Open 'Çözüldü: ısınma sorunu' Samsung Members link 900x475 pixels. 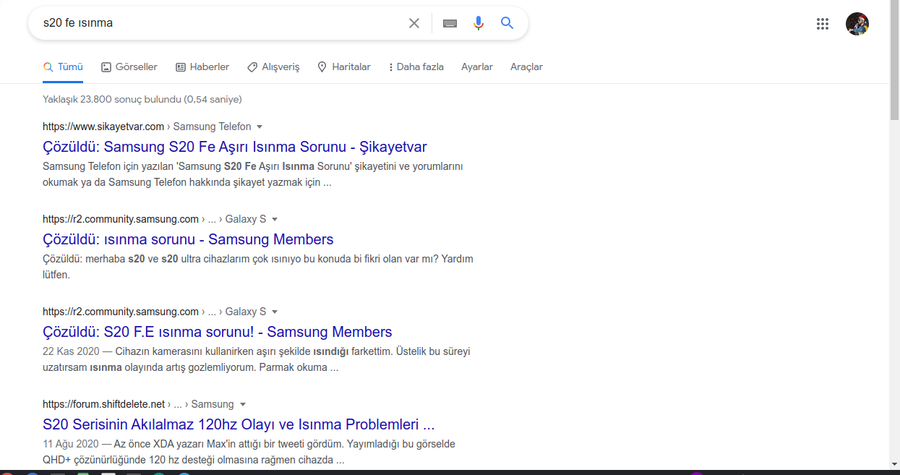[x=188, y=239]
